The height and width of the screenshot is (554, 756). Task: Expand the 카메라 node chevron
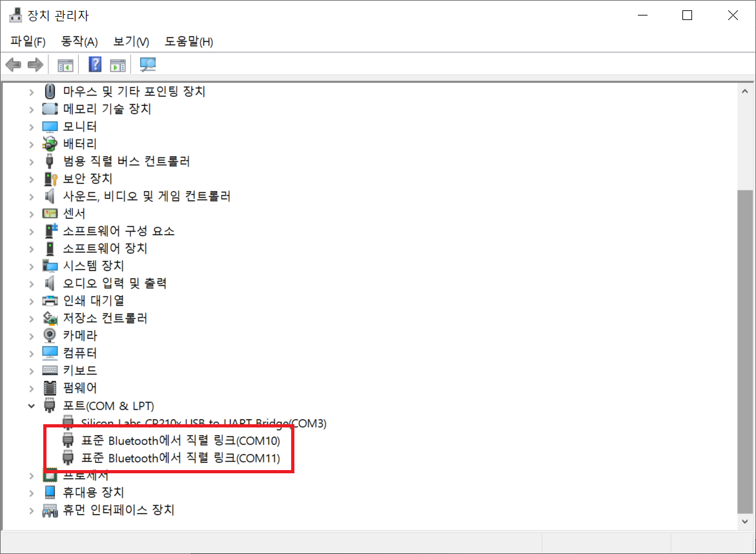[x=32, y=336]
